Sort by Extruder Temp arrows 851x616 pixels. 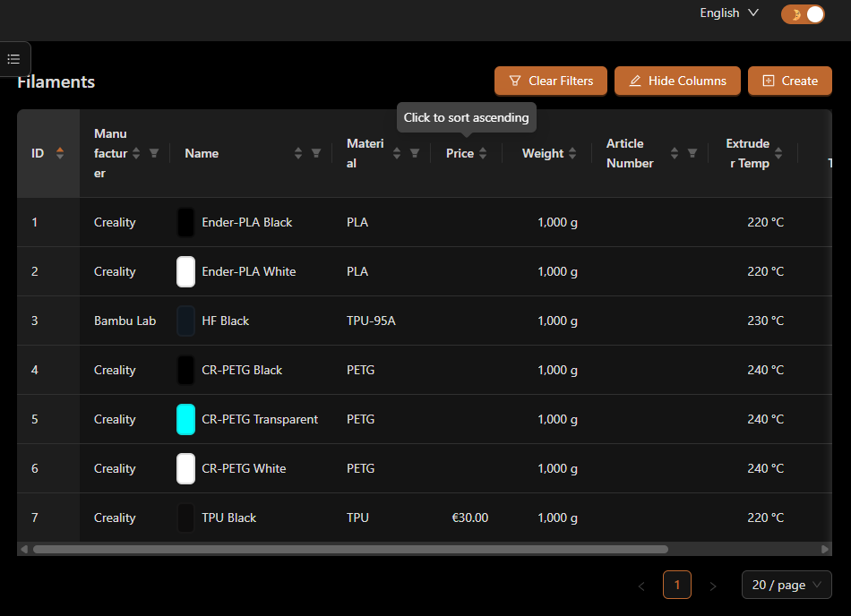coord(778,153)
